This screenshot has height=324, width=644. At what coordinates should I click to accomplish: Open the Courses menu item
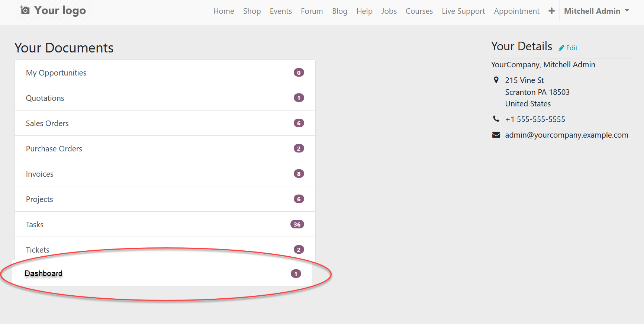[419, 11]
